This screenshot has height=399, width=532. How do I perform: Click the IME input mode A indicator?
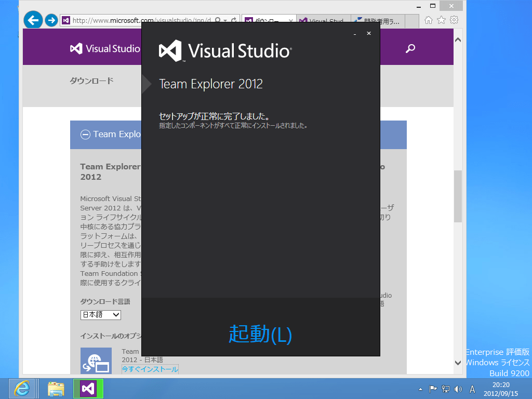[472, 389]
